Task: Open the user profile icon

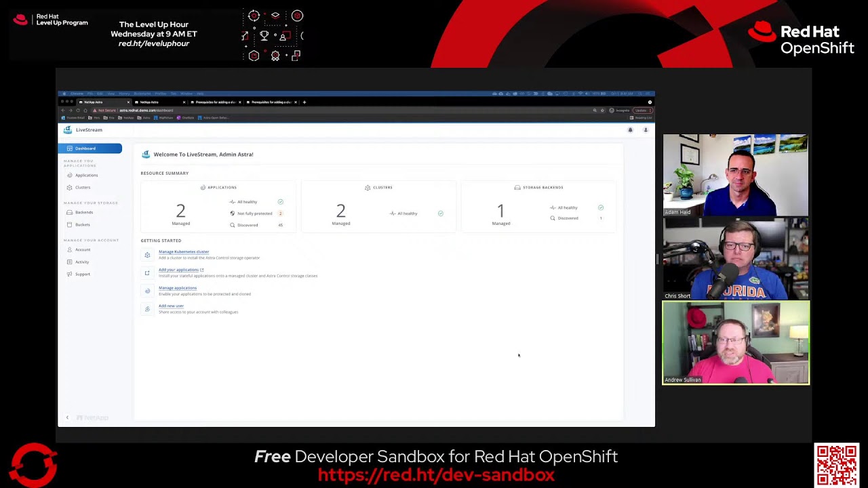Action: click(x=646, y=129)
